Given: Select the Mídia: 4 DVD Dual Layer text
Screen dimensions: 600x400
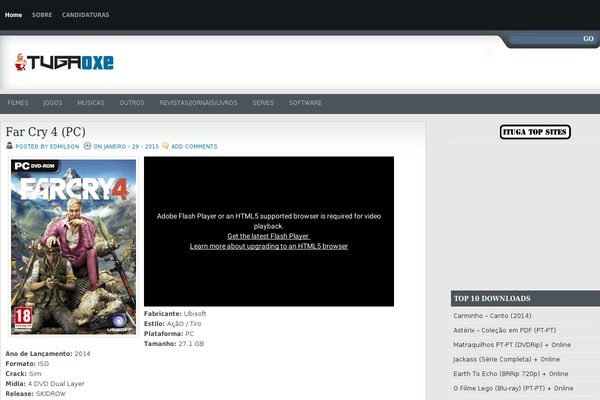Looking at the screenshot, I should [45, 384].
